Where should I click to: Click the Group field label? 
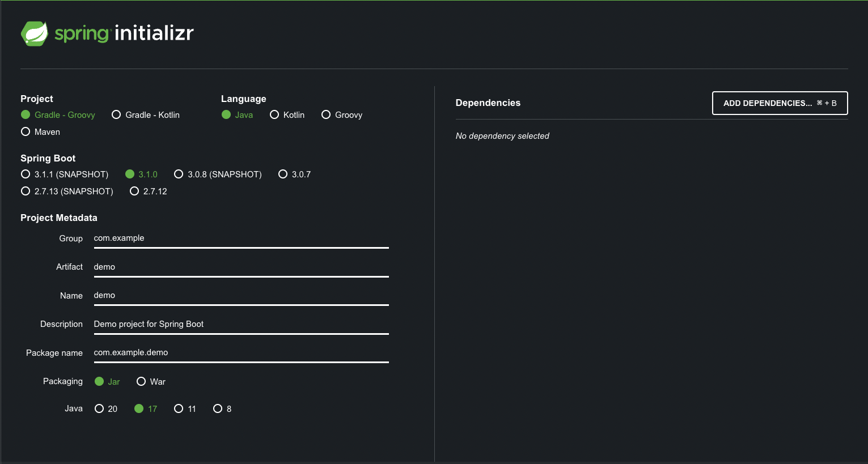[71, 239]
